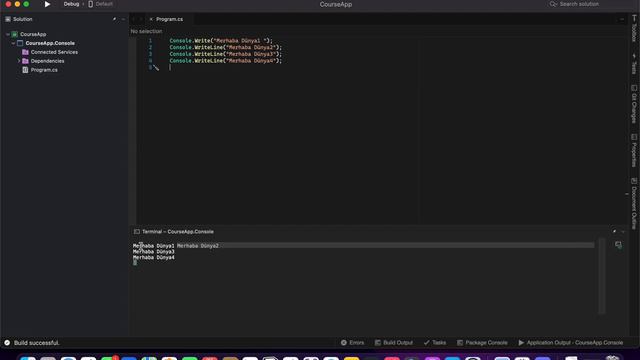640x360 pixels.
Task: Click the Merhaba Dünya3 WriteLine code line
Action: [x=226, y=54]
